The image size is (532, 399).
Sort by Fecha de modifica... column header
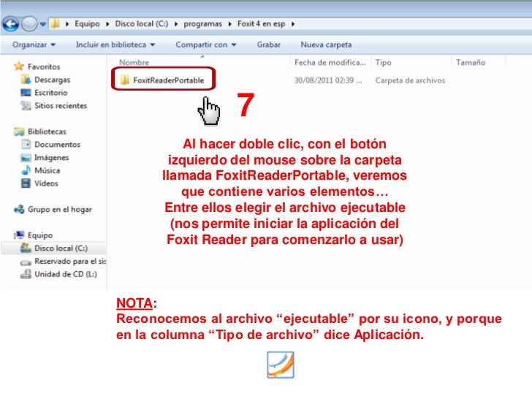330,62
